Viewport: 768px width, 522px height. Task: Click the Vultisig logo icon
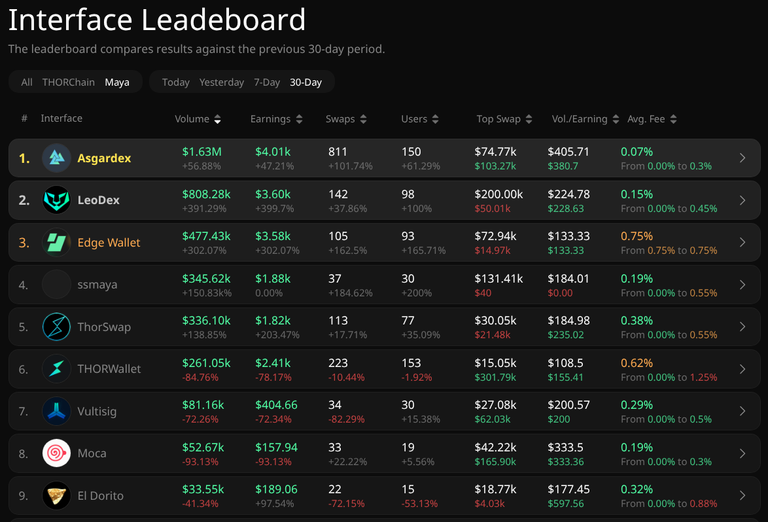(x=56, y=411)
